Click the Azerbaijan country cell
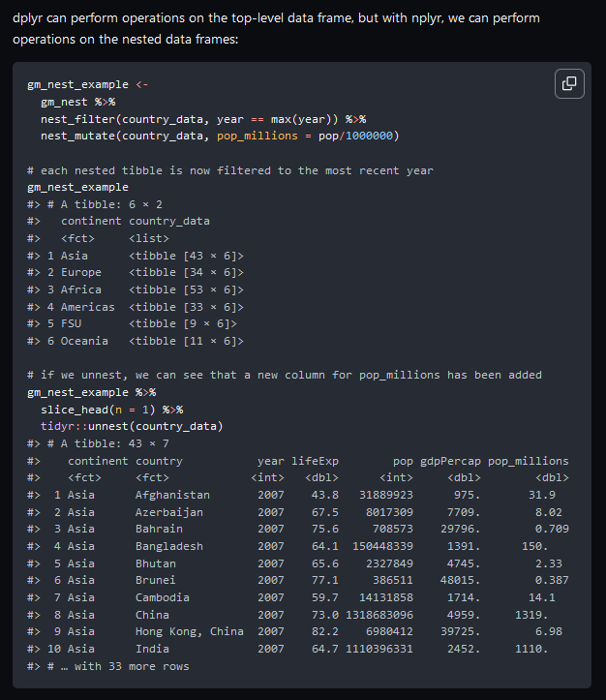This screenshot has height=700, width=606. (169, 512)
